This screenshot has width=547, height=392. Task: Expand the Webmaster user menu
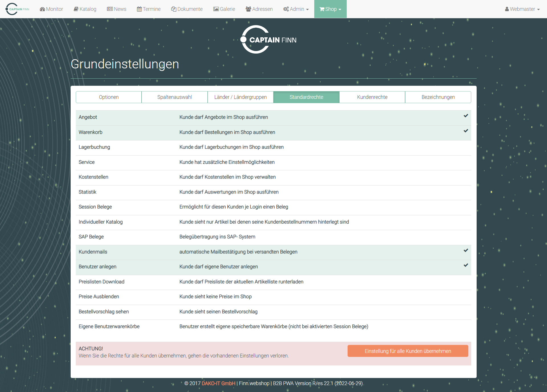tap(522, 9)
